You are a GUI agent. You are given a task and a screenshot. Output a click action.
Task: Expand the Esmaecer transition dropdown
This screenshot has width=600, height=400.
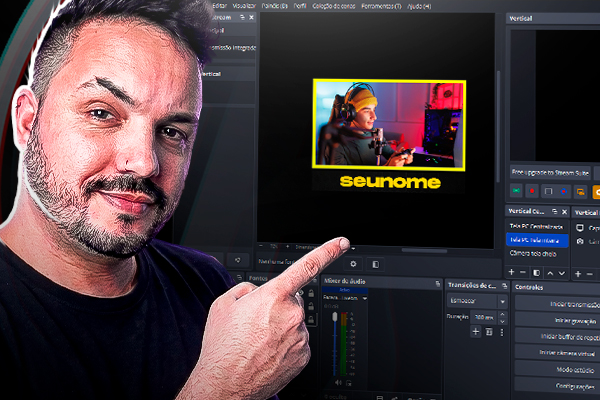[x=502, y=302]
